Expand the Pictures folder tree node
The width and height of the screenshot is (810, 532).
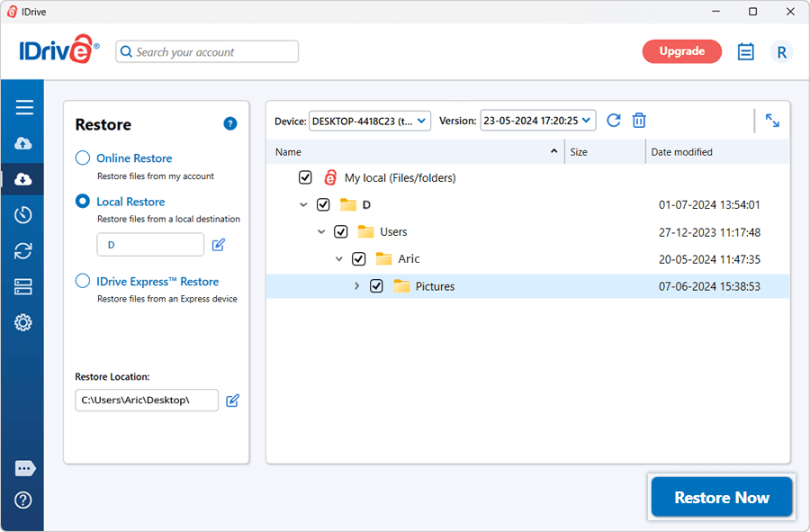tap(357, 285)
